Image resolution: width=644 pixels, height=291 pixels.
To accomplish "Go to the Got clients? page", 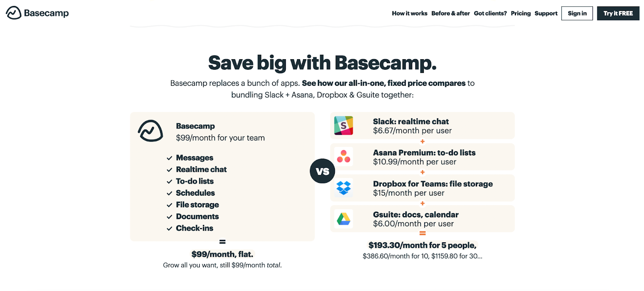I will click(x=490, y=13).
